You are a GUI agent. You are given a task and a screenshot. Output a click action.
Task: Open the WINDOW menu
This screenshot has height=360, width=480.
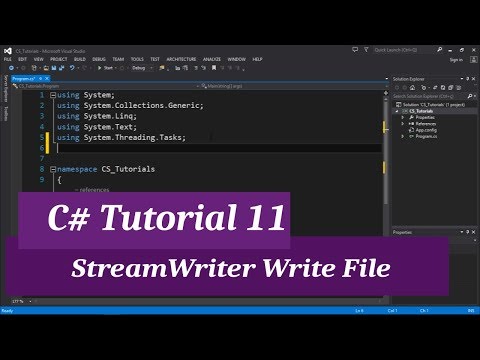pos(236,59)
